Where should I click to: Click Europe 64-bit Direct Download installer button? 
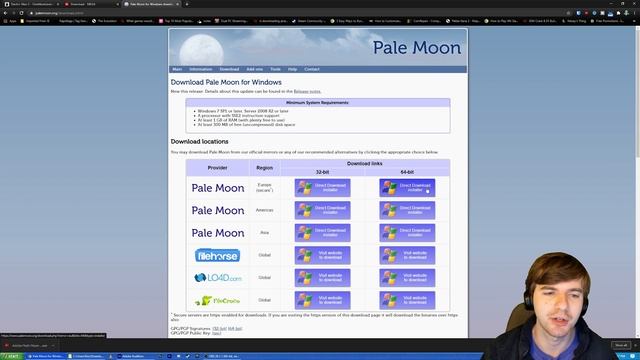pos(407,188)
